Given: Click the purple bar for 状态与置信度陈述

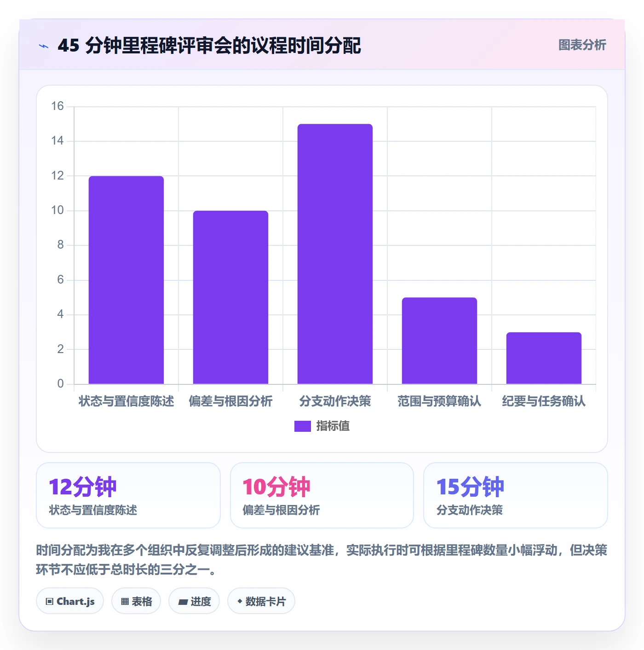Looking at the screenshot, I should click(x=126, y=280).
